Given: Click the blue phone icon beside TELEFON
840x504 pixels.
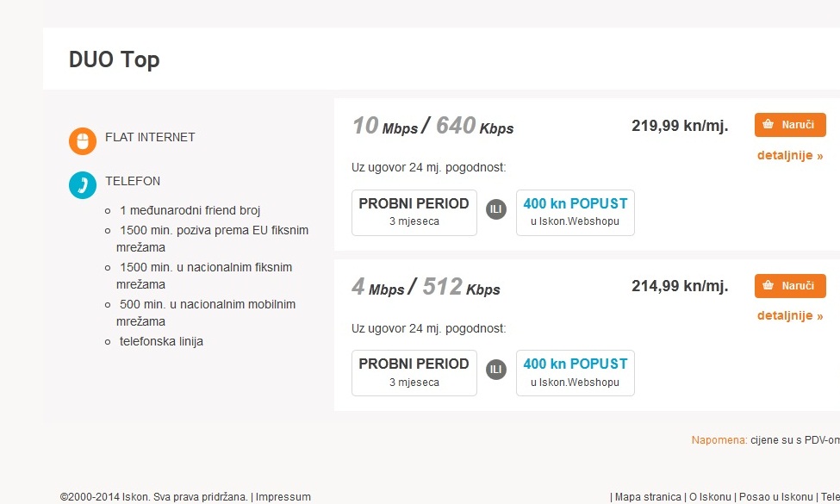Looking at the screenshot, I should (83, 185).
